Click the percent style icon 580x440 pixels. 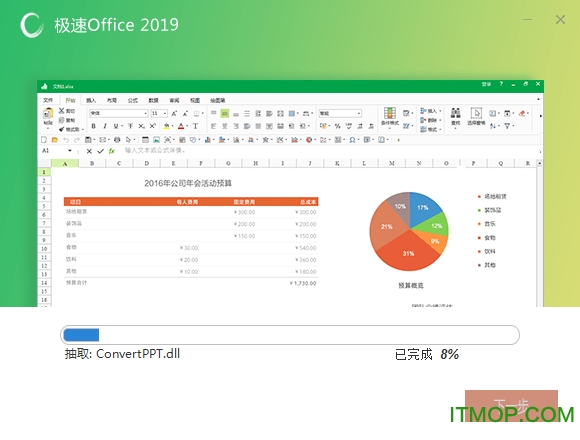337,126
